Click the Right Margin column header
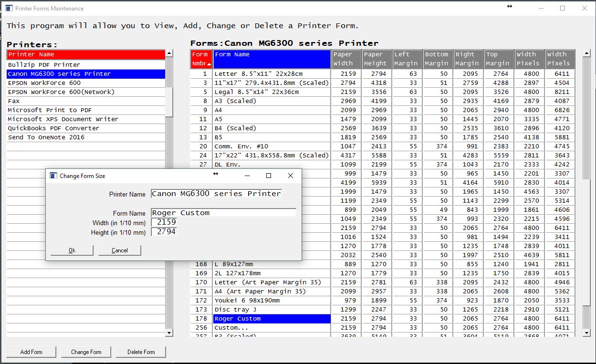This screenshot has width=596, height=364. click(469, 59)
